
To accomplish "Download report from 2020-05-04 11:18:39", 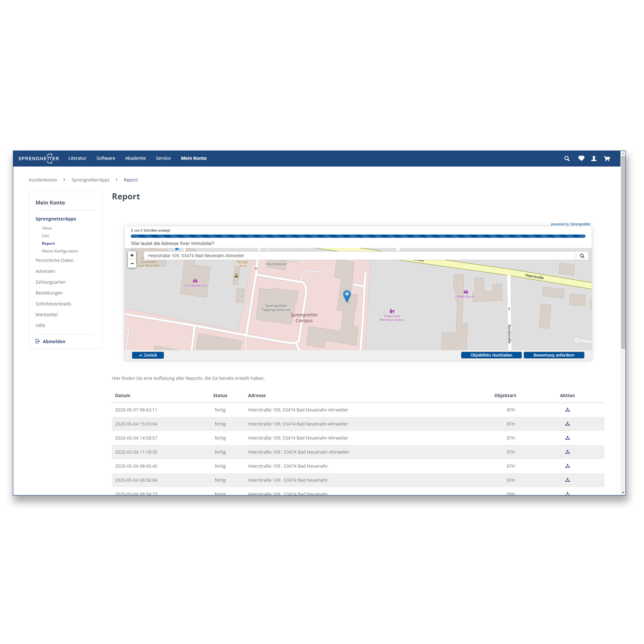I will [568, 452].
